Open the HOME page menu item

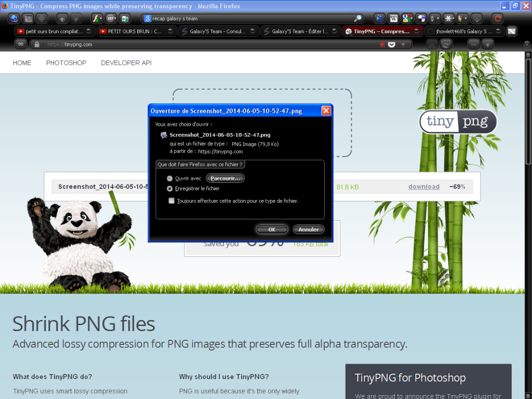click(x=22, y=63)
